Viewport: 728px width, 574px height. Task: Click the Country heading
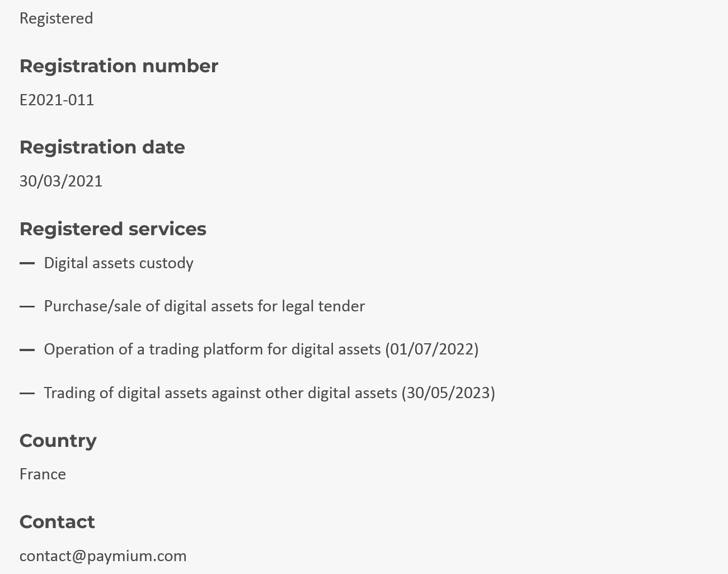pos(58,441)
